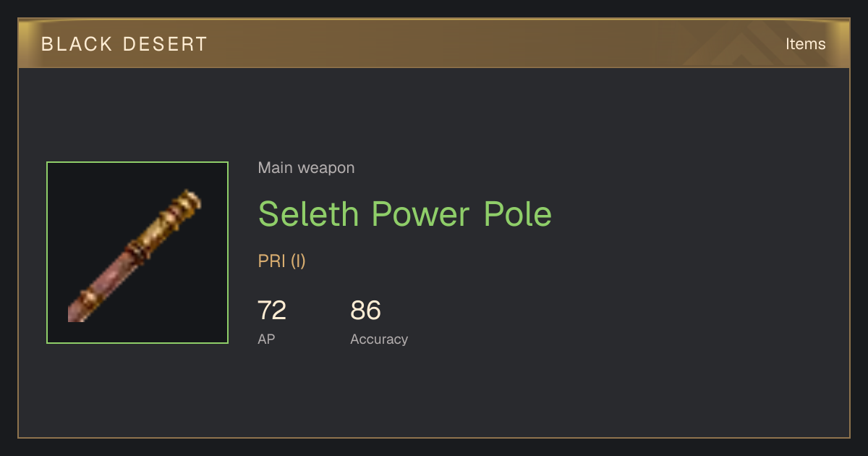This screenshot has width=868, height=456.
Task: Click the green-bordered item thumbnail frame
Action: [137, 253]
